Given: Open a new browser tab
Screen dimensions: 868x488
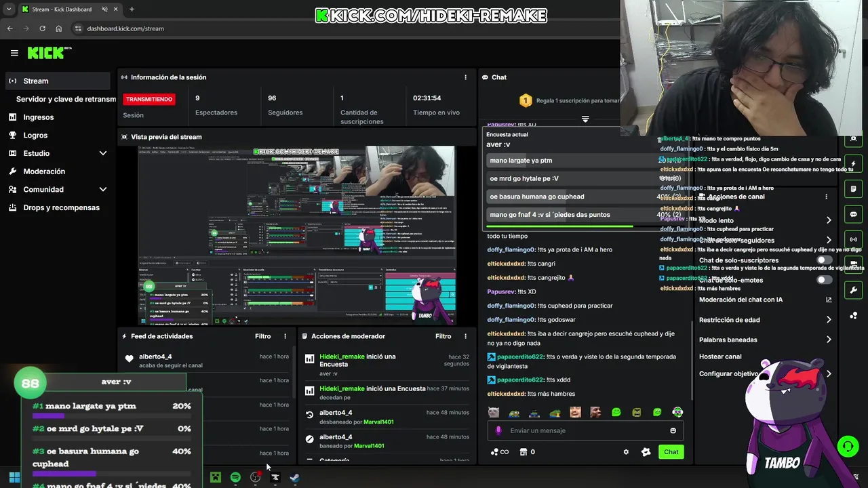Looking at the screenshot, I should point(132,9).
